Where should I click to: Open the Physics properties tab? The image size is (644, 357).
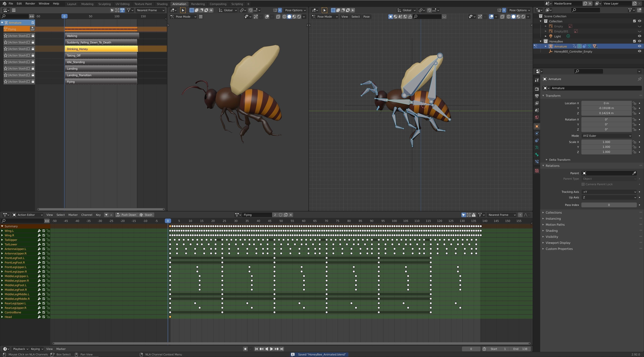pyautogui.click(x=536, y=133)
